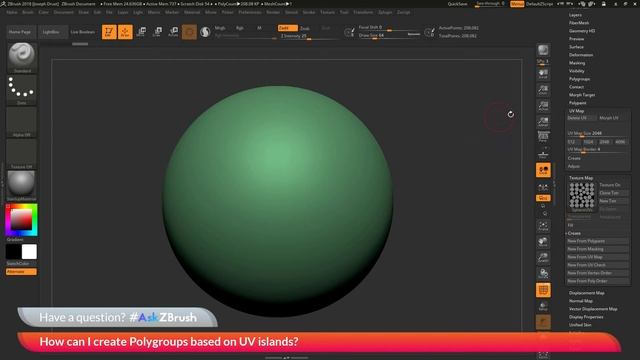Open the Document menu
The height and width of the screenshot is (360, 640).
64,12
